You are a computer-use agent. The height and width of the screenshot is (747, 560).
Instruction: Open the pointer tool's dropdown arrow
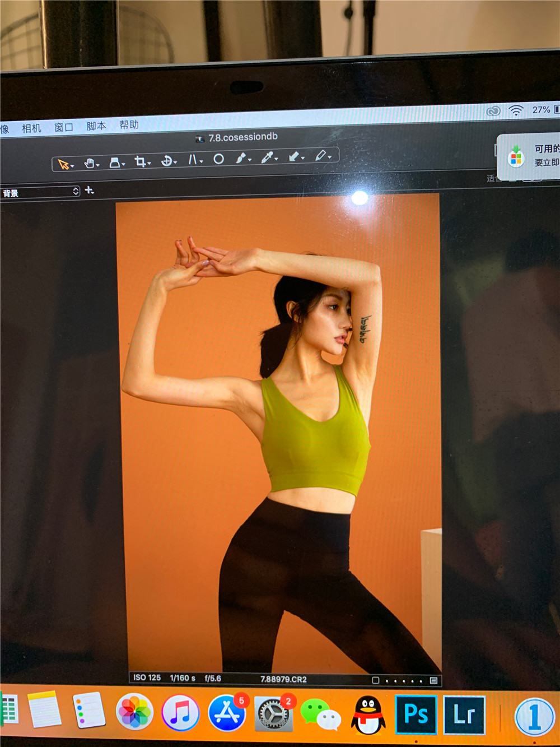tap(73, 166)
